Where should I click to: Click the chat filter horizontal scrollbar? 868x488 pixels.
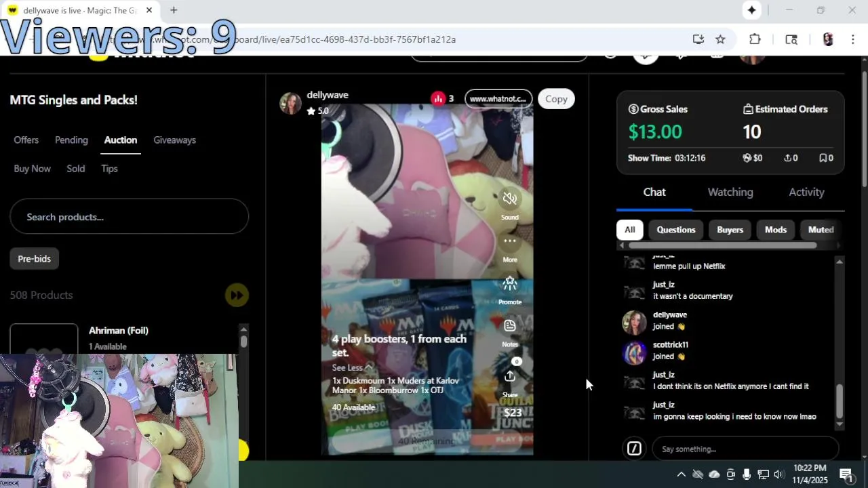(722, 245)
